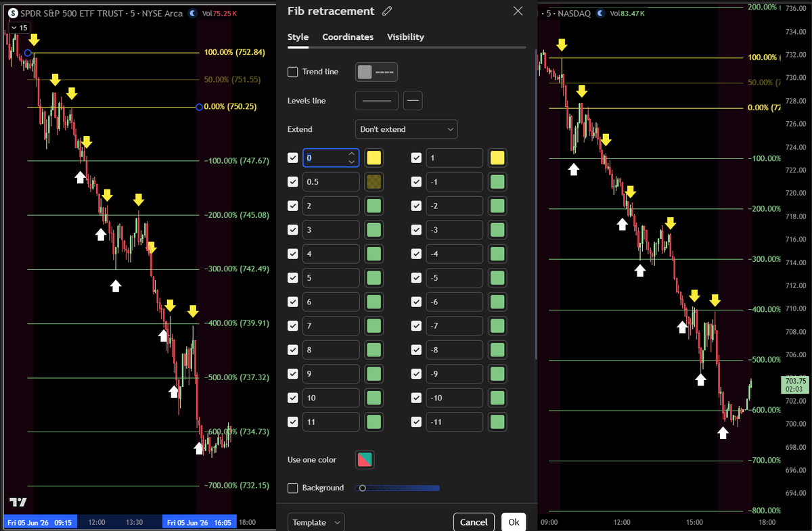The width and height of the screenshot is (812, 531).
Task: Click the -400.00% (739.91) level label
Action: click(x=236, y=323)
